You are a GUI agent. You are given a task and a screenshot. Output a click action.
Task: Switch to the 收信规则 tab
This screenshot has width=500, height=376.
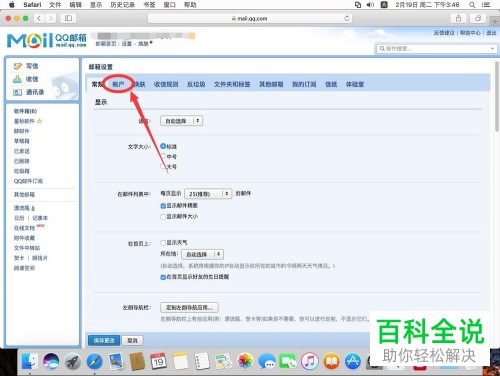(x=166, y=84)
